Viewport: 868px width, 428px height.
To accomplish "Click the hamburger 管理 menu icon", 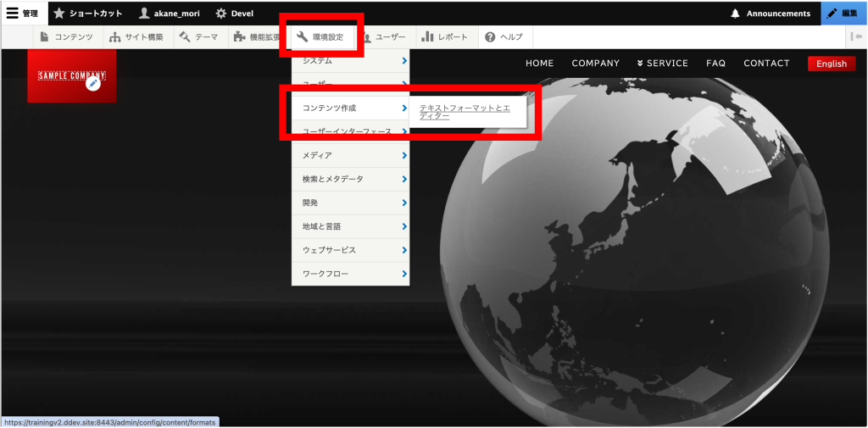I will click(13, 13).
